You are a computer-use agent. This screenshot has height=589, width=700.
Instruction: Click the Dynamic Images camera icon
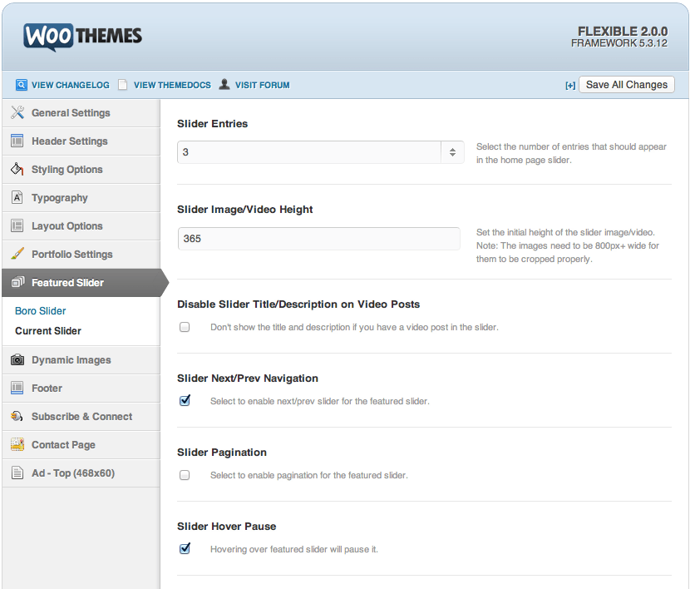17,360
